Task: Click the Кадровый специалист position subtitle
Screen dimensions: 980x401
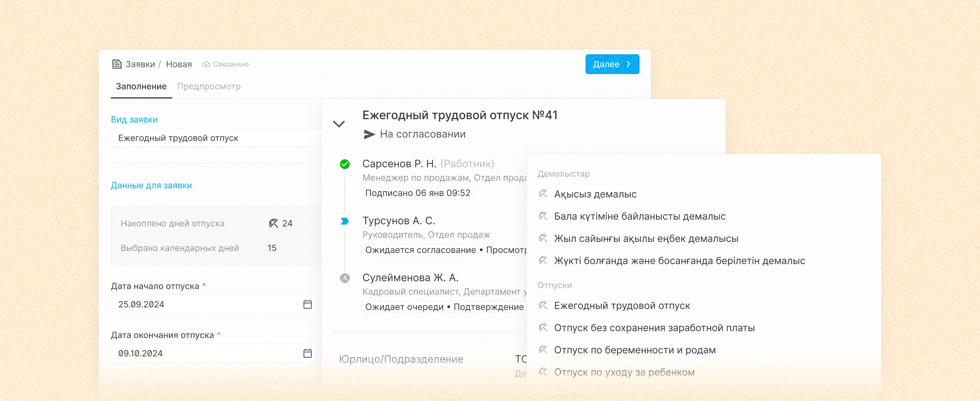Action: tap(444, 292)
